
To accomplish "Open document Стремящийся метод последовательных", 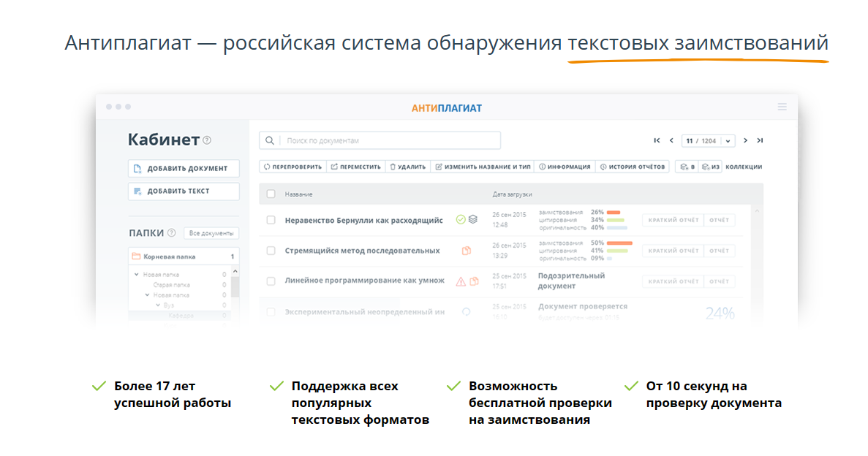I will 362,251.
